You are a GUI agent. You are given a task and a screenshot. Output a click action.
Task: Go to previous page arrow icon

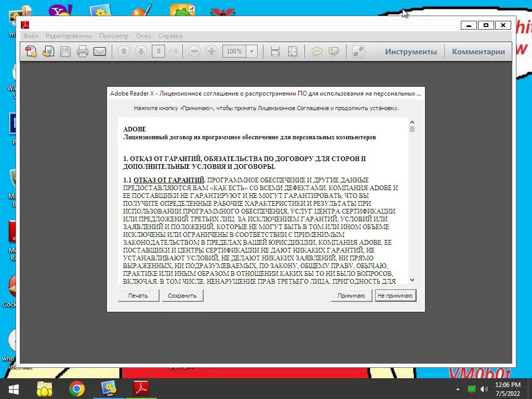click(x=124, y=51)
